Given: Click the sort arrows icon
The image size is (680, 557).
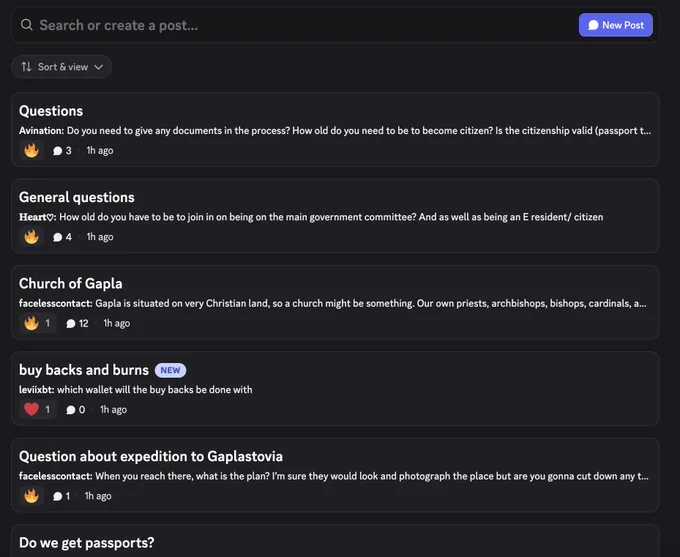Looking at the screenshot, I should pyautogui.click(x=26, y=67).
